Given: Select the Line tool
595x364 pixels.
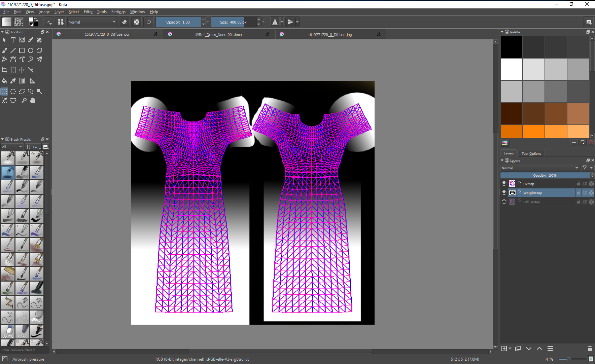Looking at the screenshot, I should point(13,50).
